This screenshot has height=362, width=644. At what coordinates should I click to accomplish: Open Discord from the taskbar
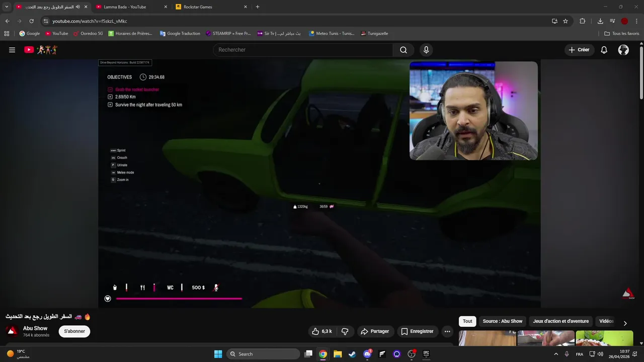click(367, 354)
